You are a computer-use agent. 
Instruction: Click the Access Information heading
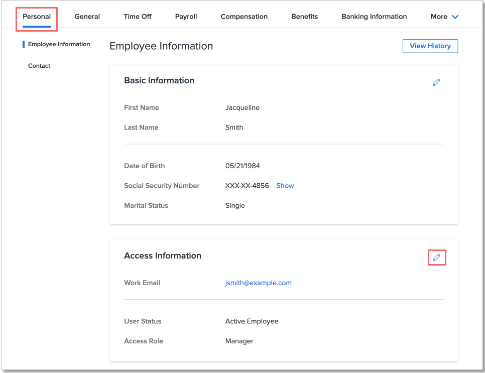tap(163, 256)
